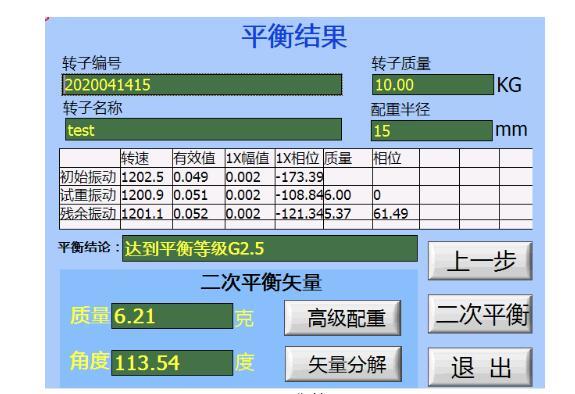
Task: Click the 转子质量 field showing 10.00
Action: pyautogui.click(x=433, y=85)
